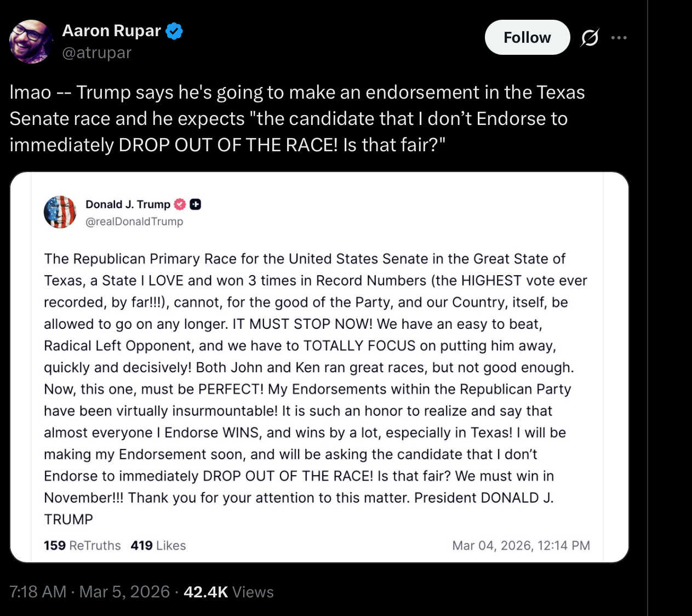Open the Grok explain-post icon
The height and width of the screenshot is (616, 692).
pyautogui.click(x=590, y=38)
